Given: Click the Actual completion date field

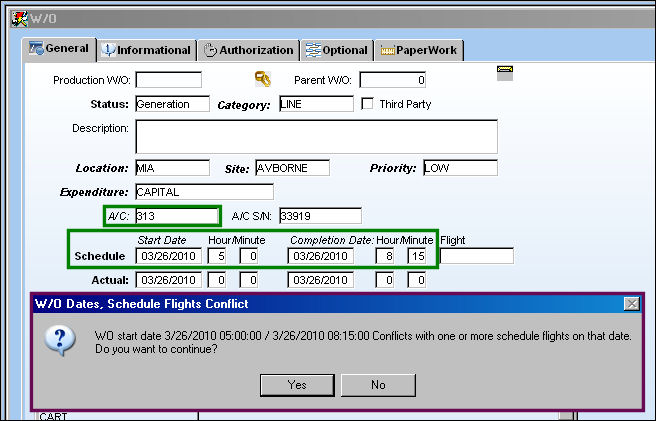Looking at the screenshot, I should tap(320, 280).
